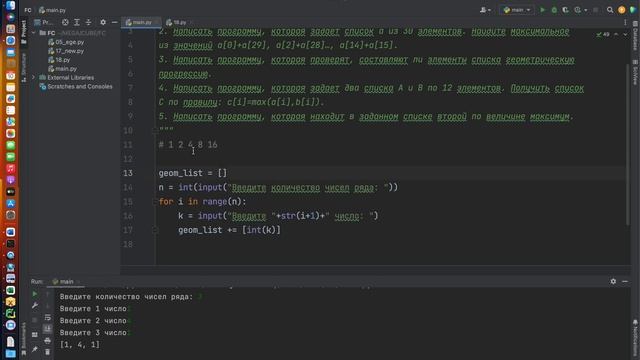This screenshot has height=360, width=640.
Task: Click the Select Opened File target icon
Action: tap(65, 22)
